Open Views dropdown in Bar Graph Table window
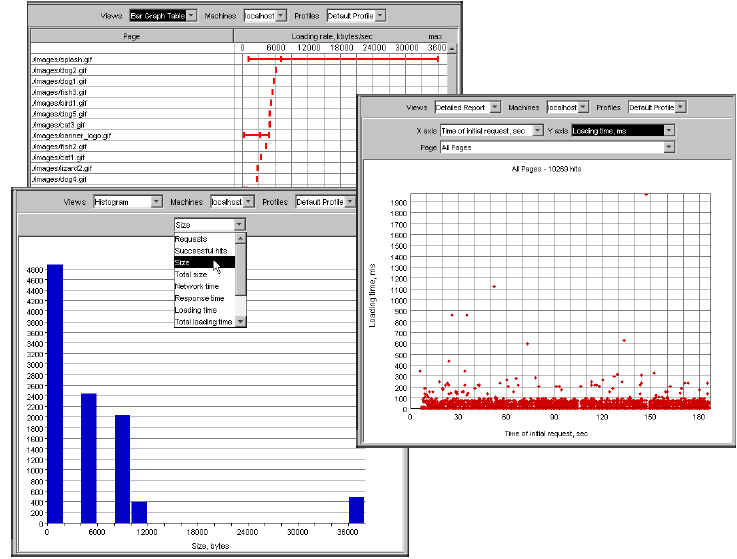The height and width of the screenshot is (559, 737). 163,16
